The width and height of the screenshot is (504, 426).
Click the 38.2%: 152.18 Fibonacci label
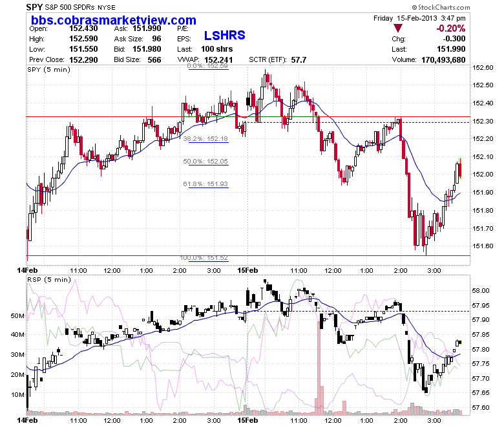205,138
